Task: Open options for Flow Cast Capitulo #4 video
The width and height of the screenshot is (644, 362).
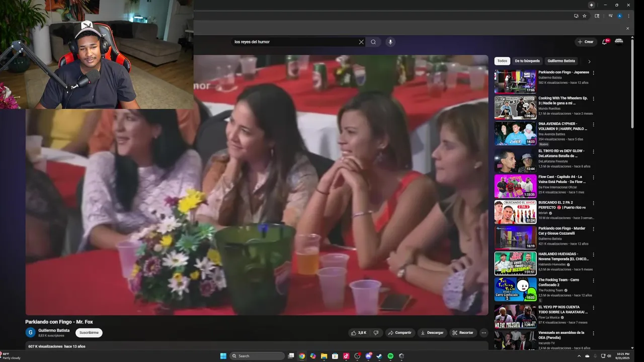Action: point(593,177)
